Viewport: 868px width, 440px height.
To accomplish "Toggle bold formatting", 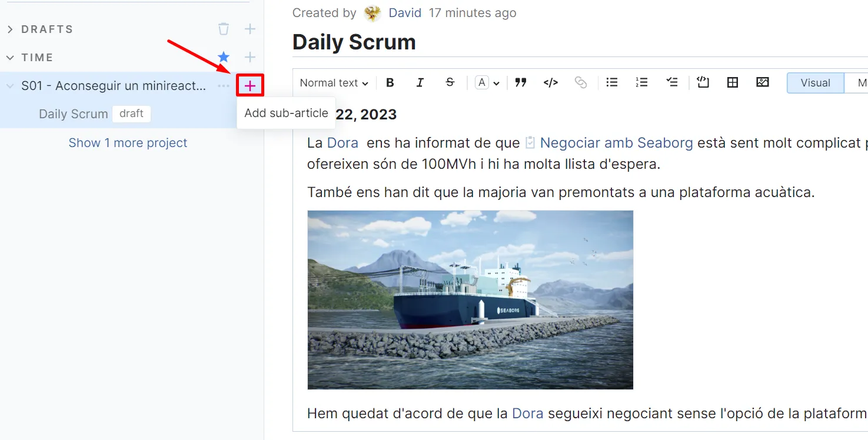I will click(390, 83).
